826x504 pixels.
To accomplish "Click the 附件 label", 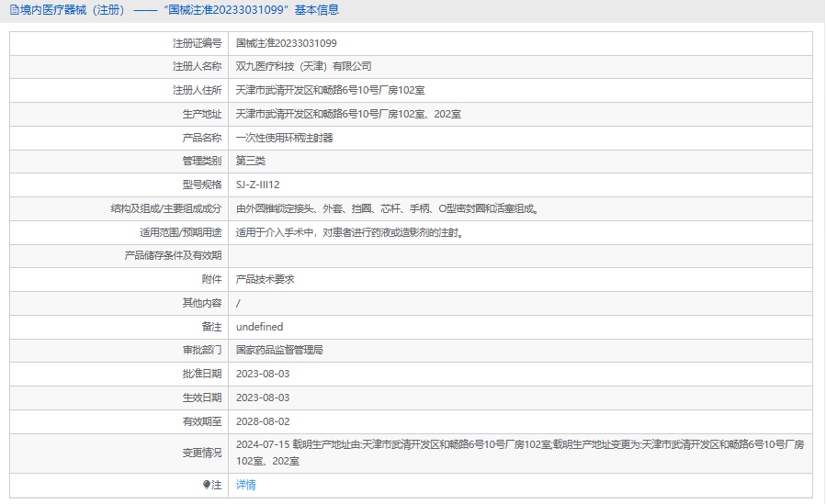I will pyautogui.click(x=211, y=279).
